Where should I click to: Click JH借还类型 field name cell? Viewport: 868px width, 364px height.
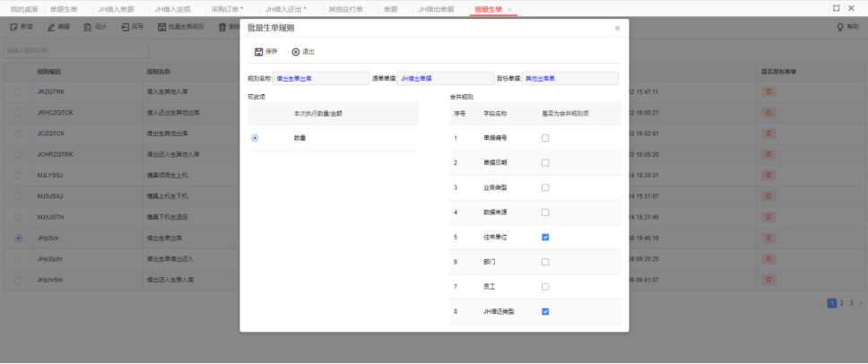499,311
